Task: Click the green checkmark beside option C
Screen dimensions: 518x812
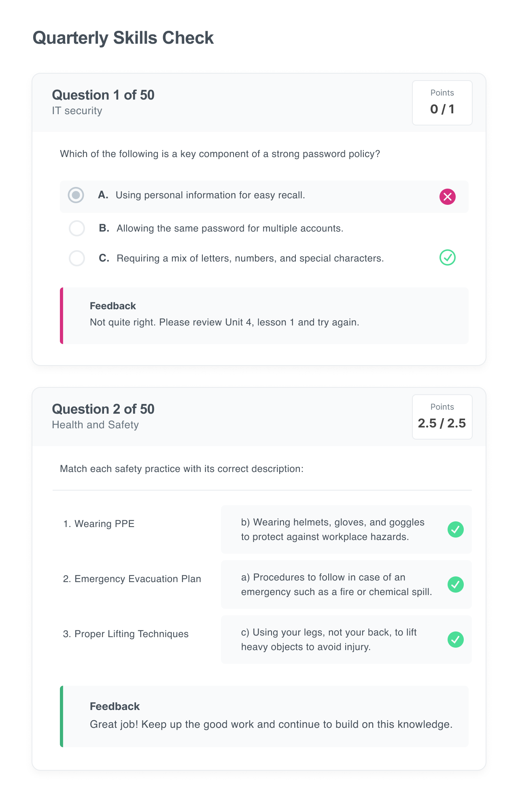Action: pyautogui.click(x=447, y=257)
